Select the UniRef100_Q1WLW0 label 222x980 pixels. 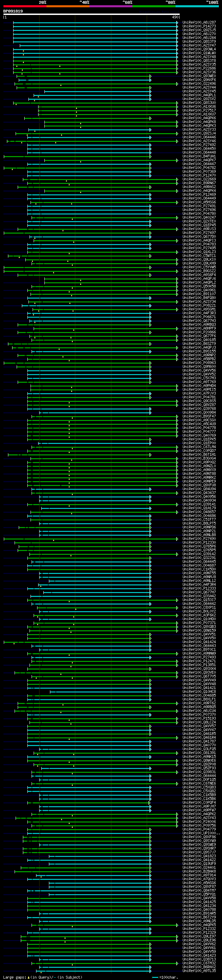click(199, 53)
